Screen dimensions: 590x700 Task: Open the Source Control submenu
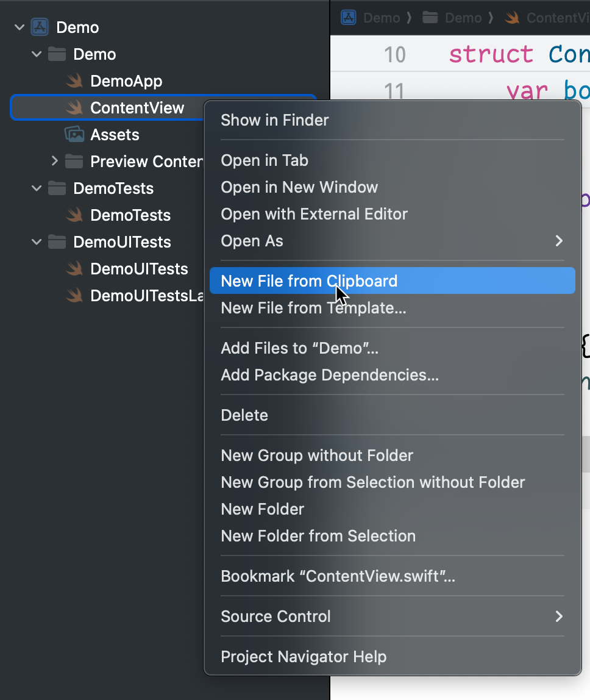point(275,616)
